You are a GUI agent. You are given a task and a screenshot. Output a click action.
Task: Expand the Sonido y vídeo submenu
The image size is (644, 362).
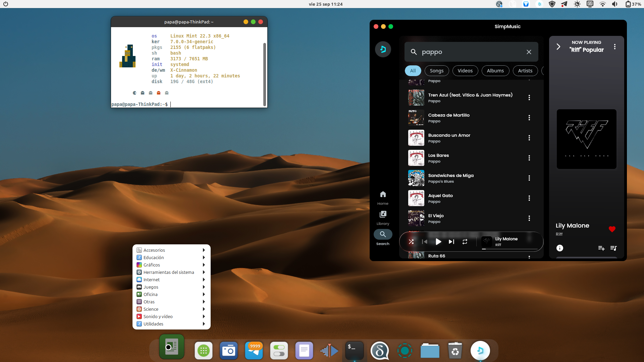pyautogui.click(x=171, y=316)
